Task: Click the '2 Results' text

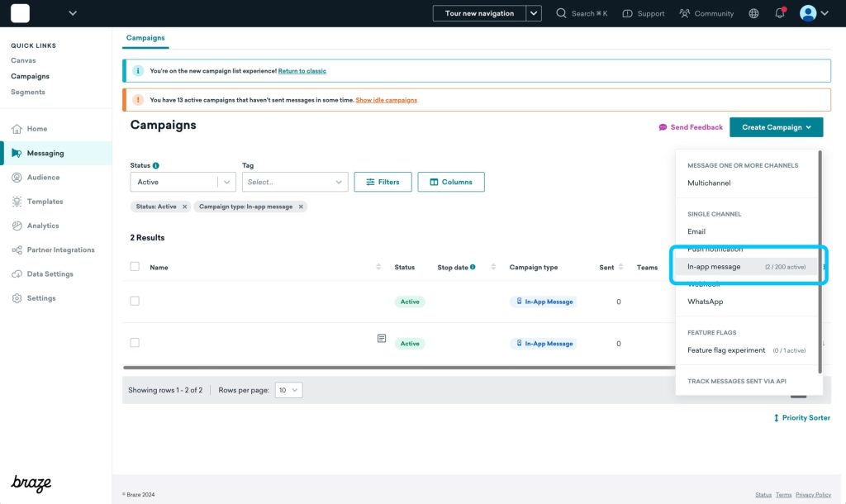Action: [147, 237]
